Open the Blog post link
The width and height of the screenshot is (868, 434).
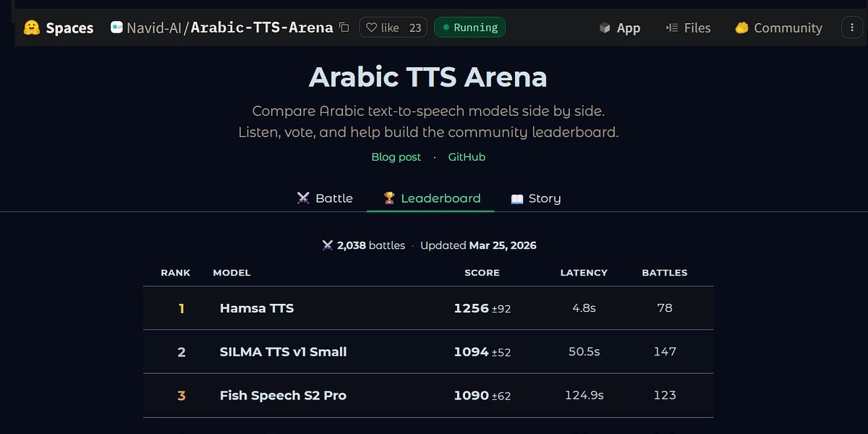(x=396, y=157)
